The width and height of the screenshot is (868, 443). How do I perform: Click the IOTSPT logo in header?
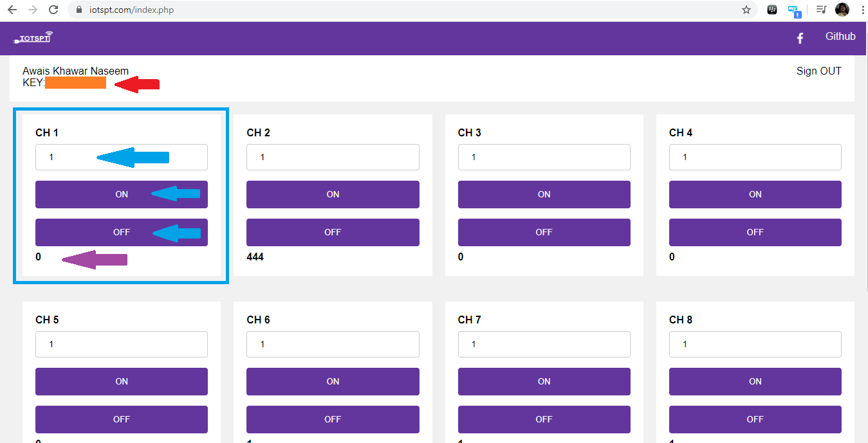(33, 38)
